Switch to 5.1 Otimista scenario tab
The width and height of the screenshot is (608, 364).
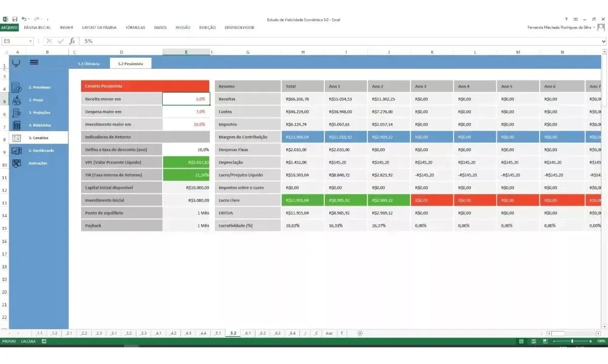[x=89, y=64]
